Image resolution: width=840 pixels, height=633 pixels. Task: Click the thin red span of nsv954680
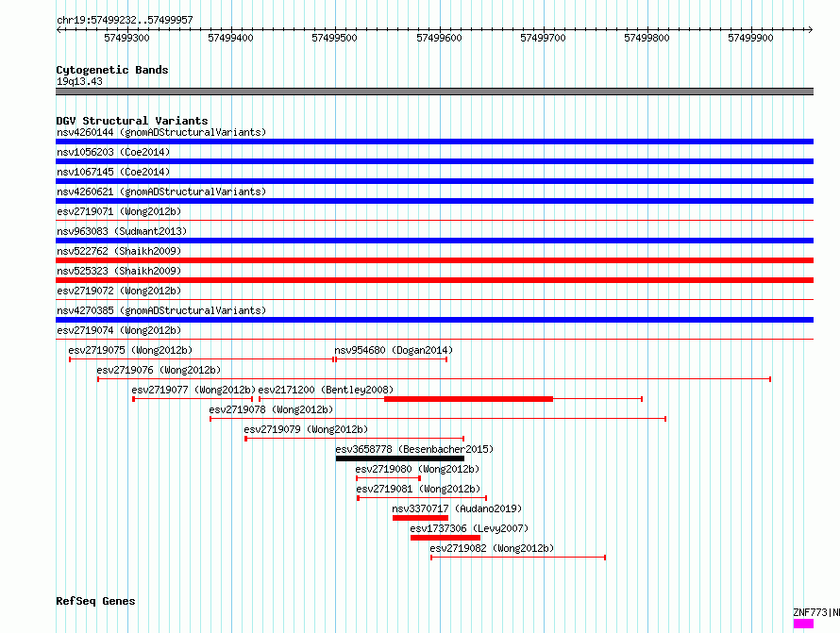(391, 359)
